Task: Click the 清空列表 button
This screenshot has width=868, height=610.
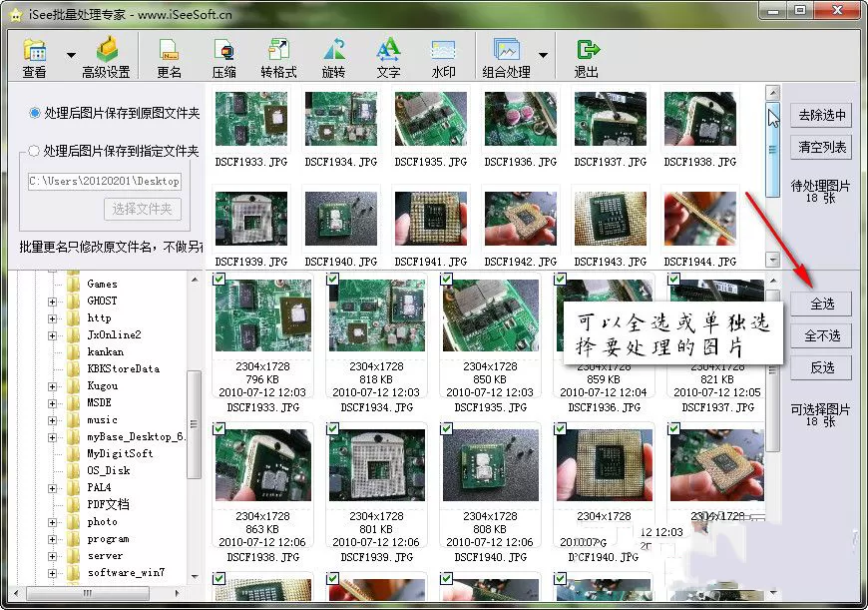Action: click(x=821, y=148)
